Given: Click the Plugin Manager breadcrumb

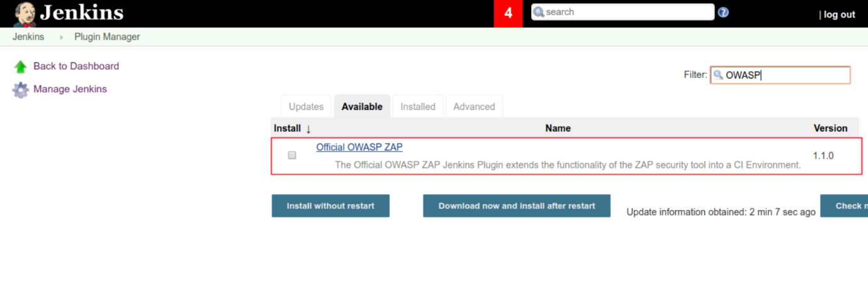Looking at the screenshot, I should [x=107, y=36].
